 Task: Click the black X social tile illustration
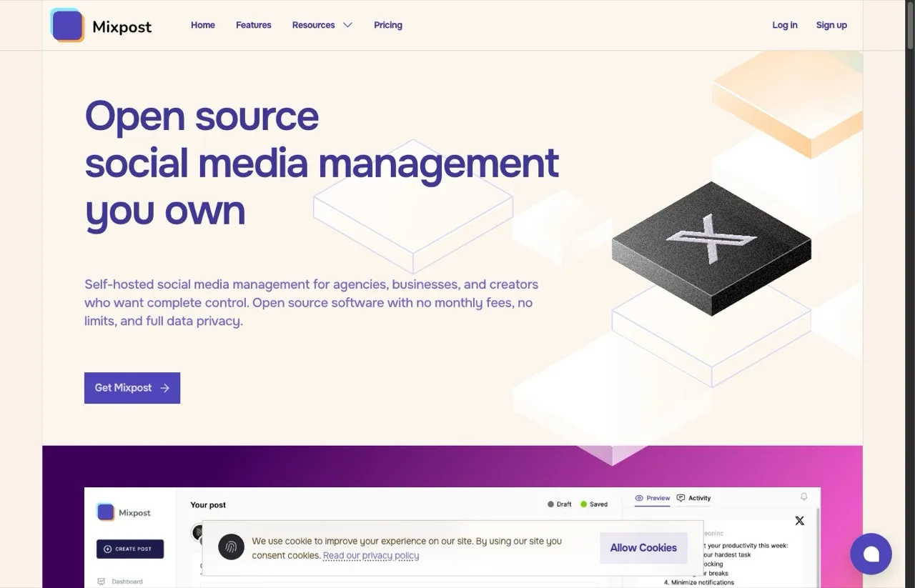(x=711, y=248)
